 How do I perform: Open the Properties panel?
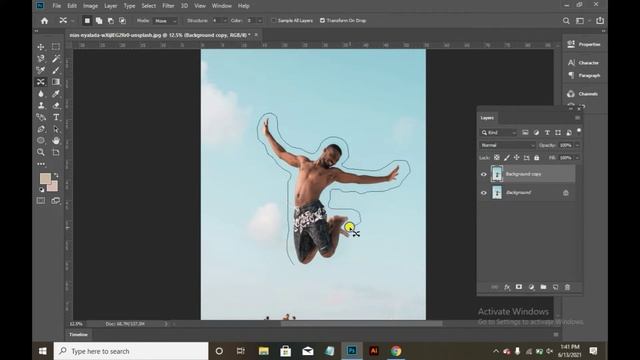point(584,44)
